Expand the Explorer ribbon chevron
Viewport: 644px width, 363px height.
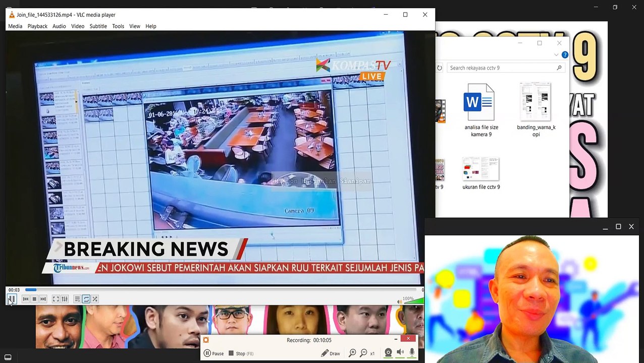pos(556,54)
